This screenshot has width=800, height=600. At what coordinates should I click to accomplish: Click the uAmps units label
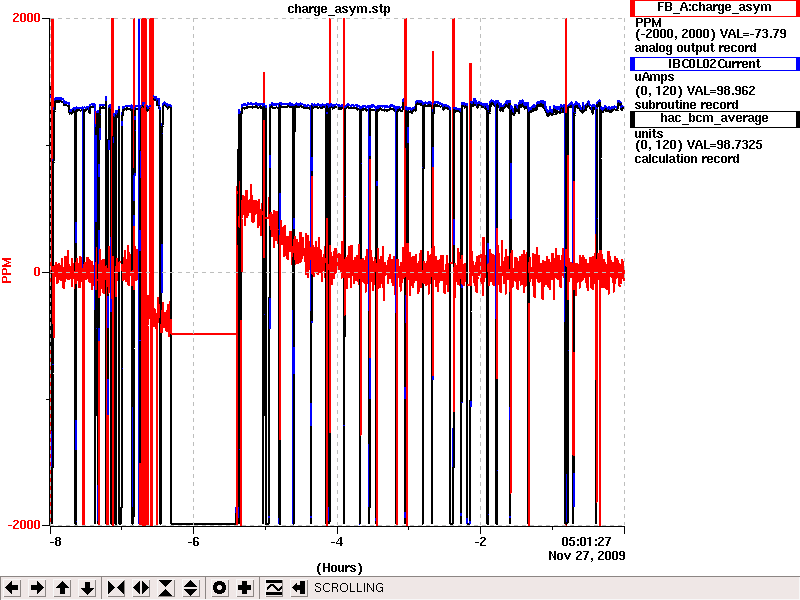point(654,77)
